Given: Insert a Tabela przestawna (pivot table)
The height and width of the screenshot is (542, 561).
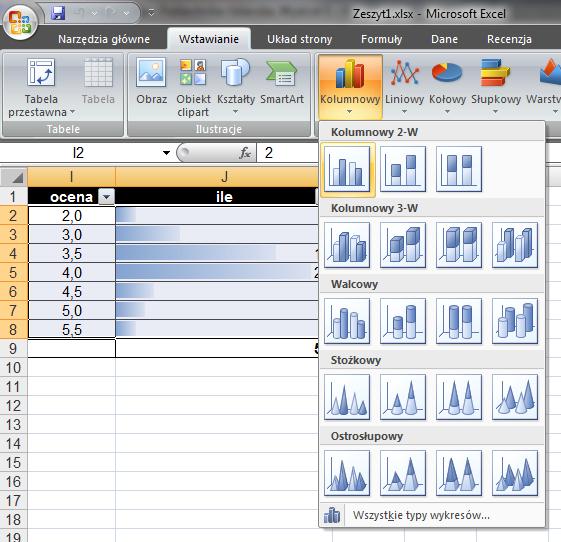Looking at the screenshot, I should coord(41,88).
